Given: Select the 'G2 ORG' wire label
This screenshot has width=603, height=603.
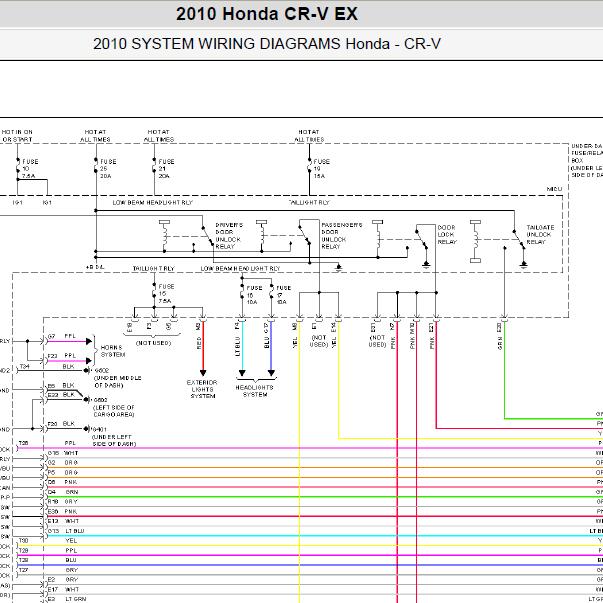Looking at the screenshot, I should click(62, 463).
